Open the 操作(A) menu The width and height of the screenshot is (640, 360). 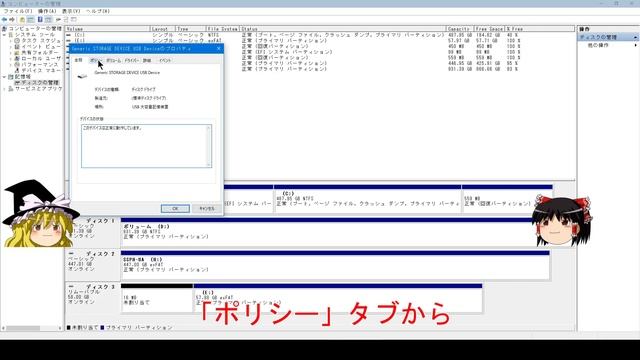[47, 11]
